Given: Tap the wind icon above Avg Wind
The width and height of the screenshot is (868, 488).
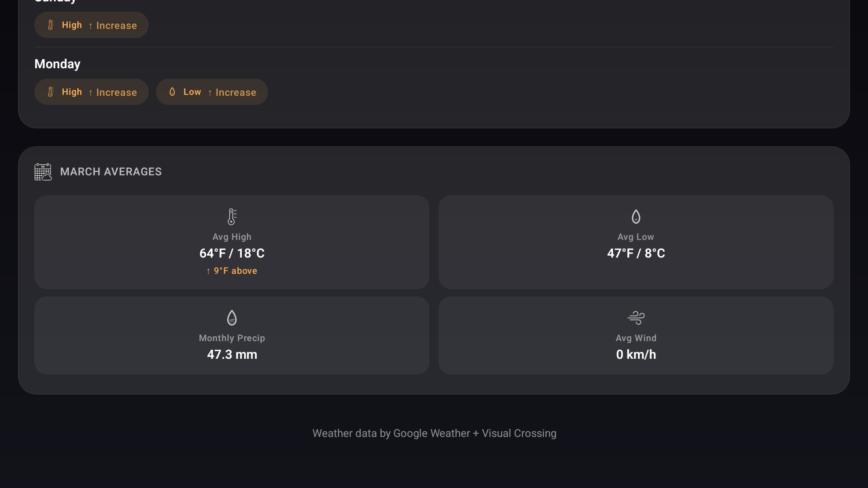Looking at the screenshot, I should click(x=636, y=318).
